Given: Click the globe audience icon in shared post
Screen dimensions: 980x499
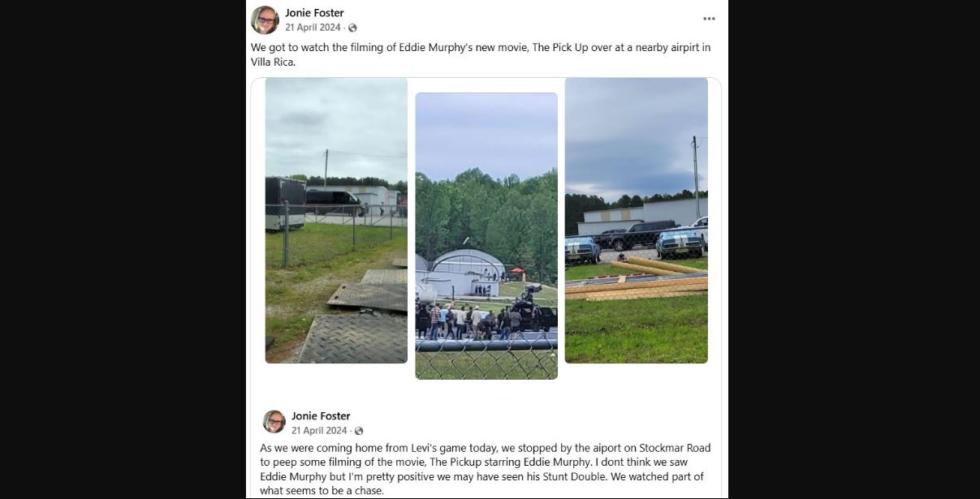Looking at the screenshot, I should (x=359, y=431).
